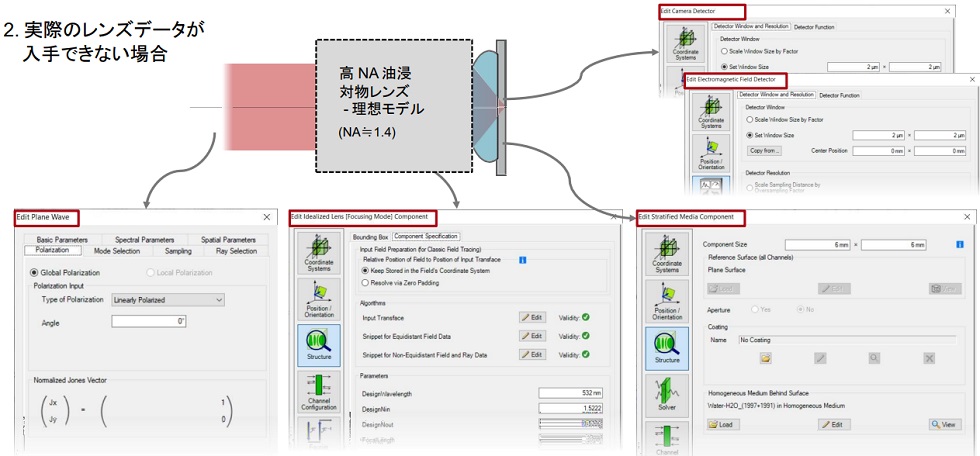Open Detector Function tab in Electromagnetic Field Detector
Viewport: 980px width, 456px height.
point(839,95)
